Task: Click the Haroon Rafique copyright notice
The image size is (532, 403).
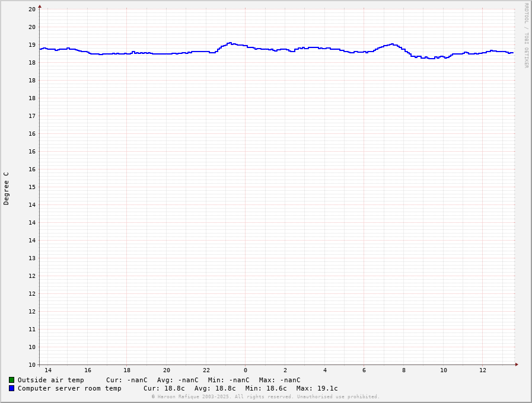Action: pyautogui.click(x=265, y=396)
